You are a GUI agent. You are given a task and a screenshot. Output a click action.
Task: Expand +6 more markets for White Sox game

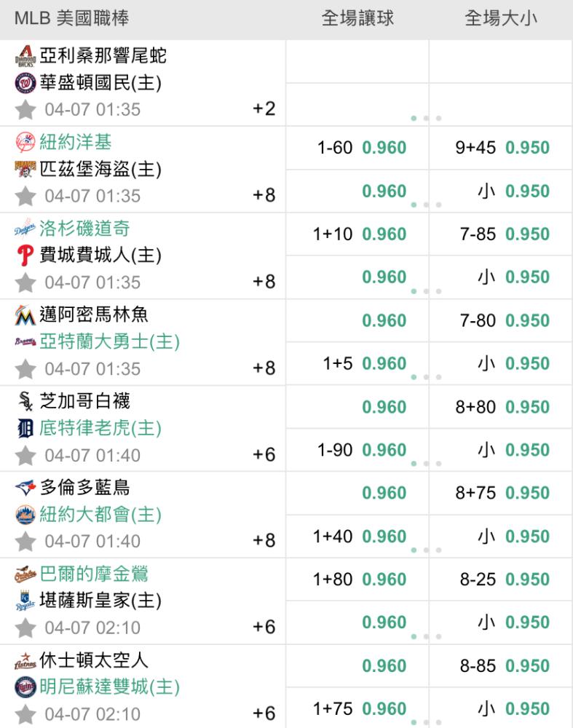click(264, 454)
